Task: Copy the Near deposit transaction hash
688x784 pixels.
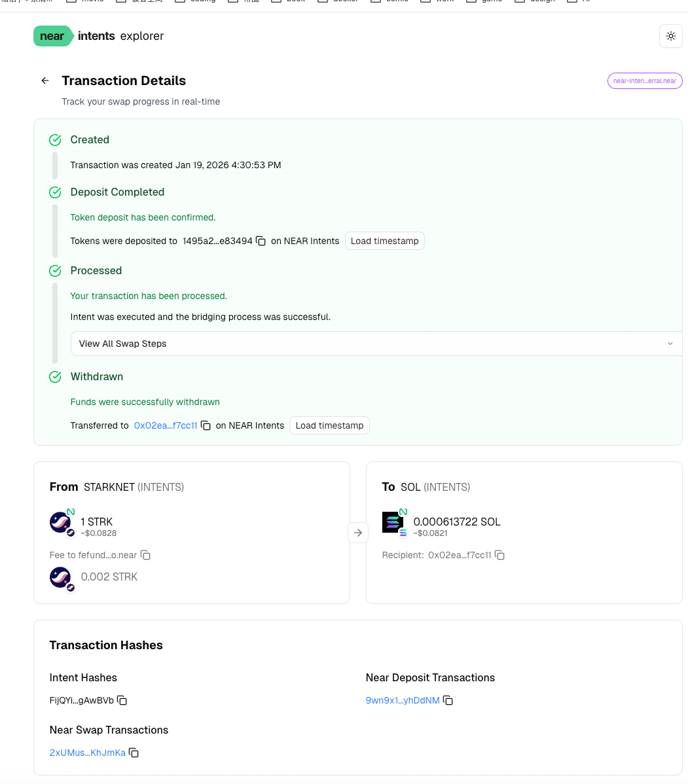Action: click(447, 700)
